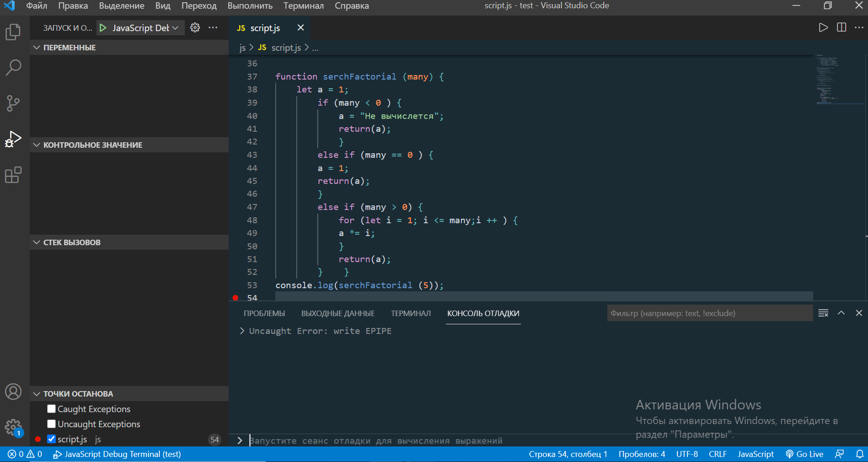Open notifications bell in status bar

[x=859, y=454]
